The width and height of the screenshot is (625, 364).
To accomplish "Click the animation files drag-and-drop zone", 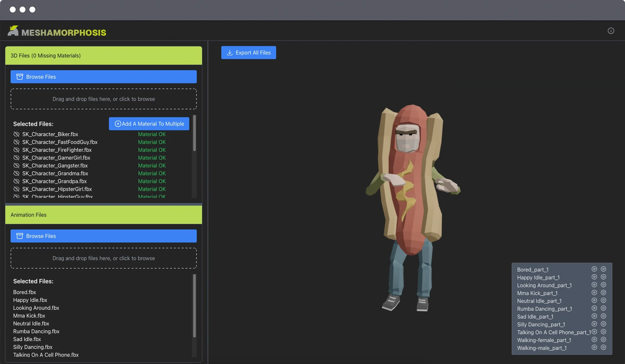I will 103,258.
